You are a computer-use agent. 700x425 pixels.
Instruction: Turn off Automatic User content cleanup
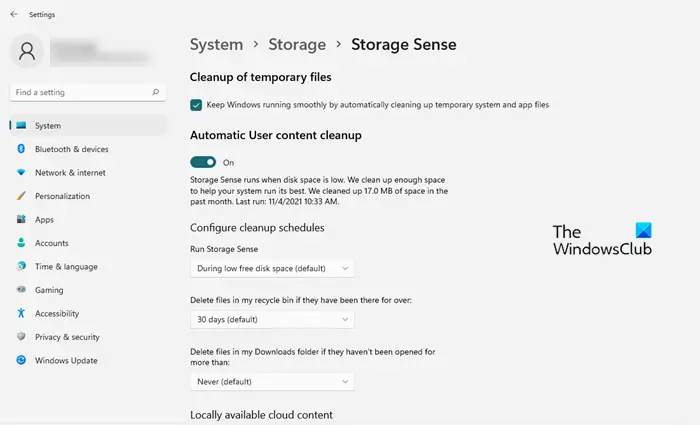click(x=203, y=162)
